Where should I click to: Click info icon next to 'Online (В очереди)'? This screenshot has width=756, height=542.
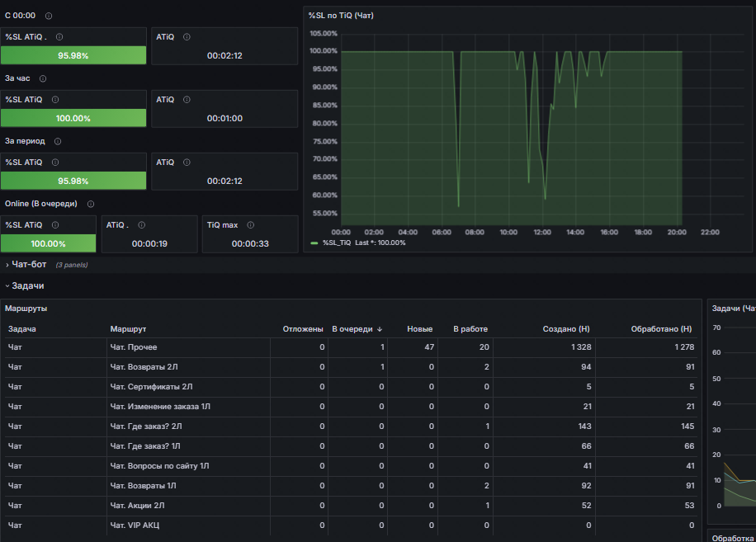[x=91, y=204]
